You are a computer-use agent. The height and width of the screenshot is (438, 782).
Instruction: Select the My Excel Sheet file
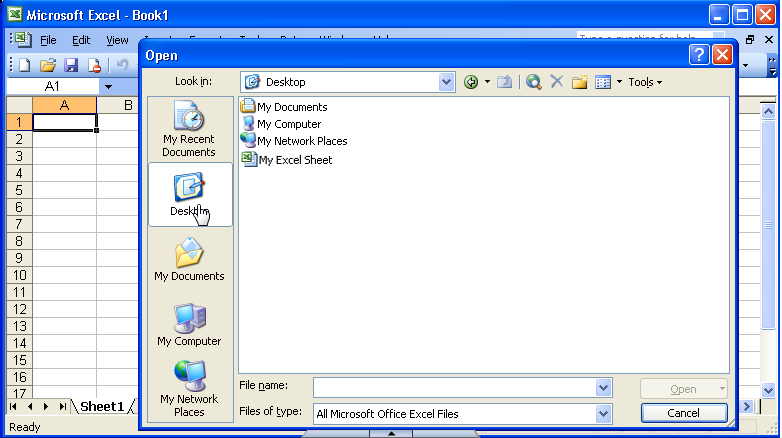point(295,160)
